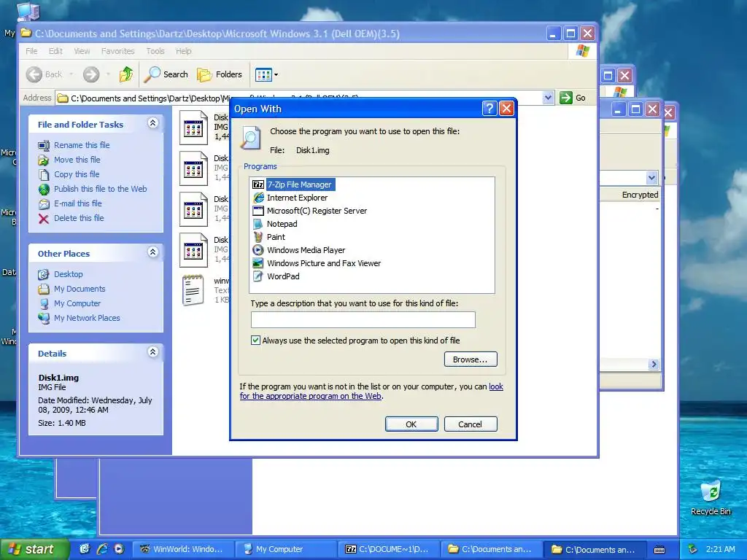747x560 pixels.
Task: Select the first Disk IMG file icon
Action: click(193, 128)
